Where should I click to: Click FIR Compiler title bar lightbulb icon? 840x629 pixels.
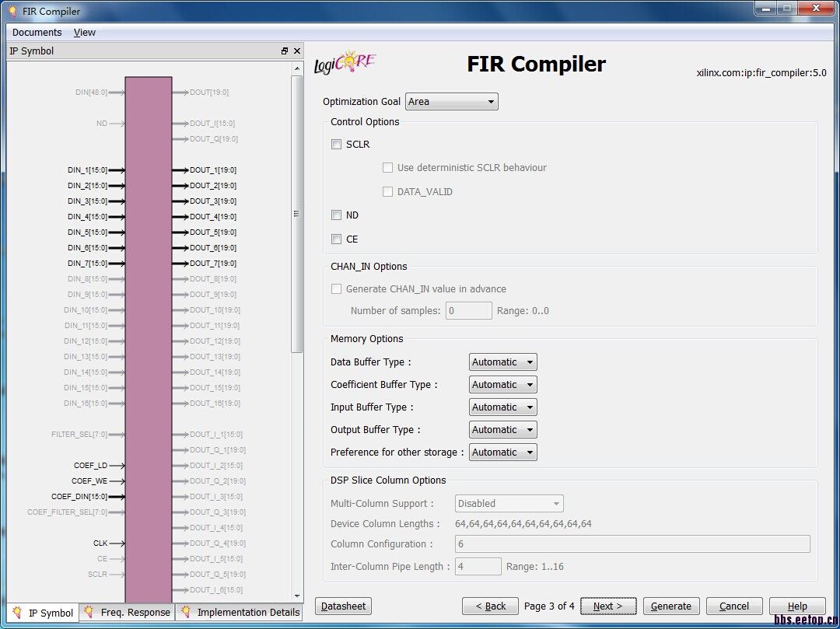13,11
